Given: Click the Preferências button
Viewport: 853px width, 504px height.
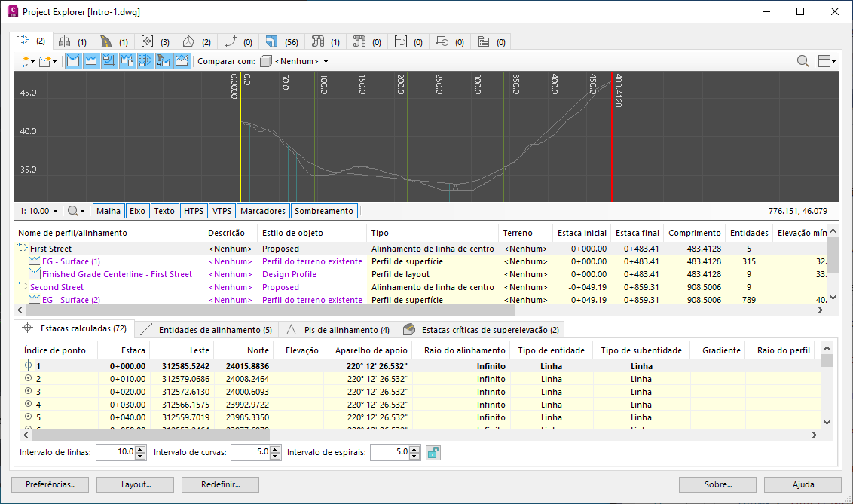Looking at the screenshot, I should click(50, 484).
